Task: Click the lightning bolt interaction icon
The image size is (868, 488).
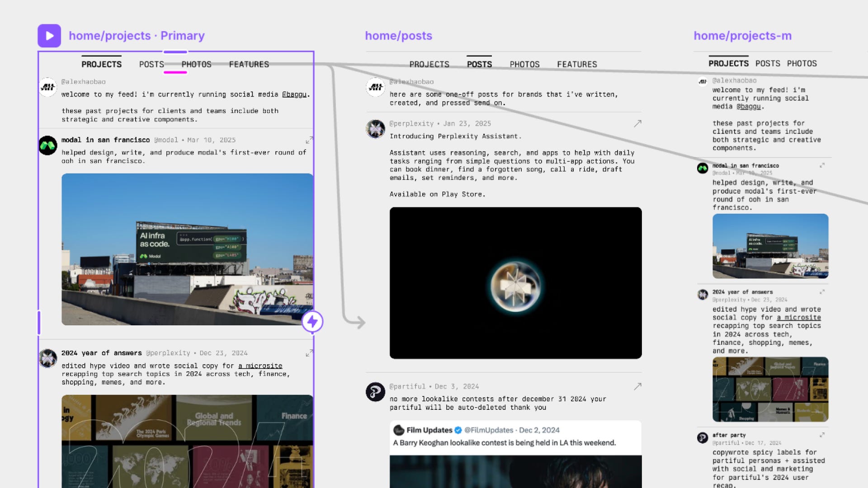Action: 312,322
